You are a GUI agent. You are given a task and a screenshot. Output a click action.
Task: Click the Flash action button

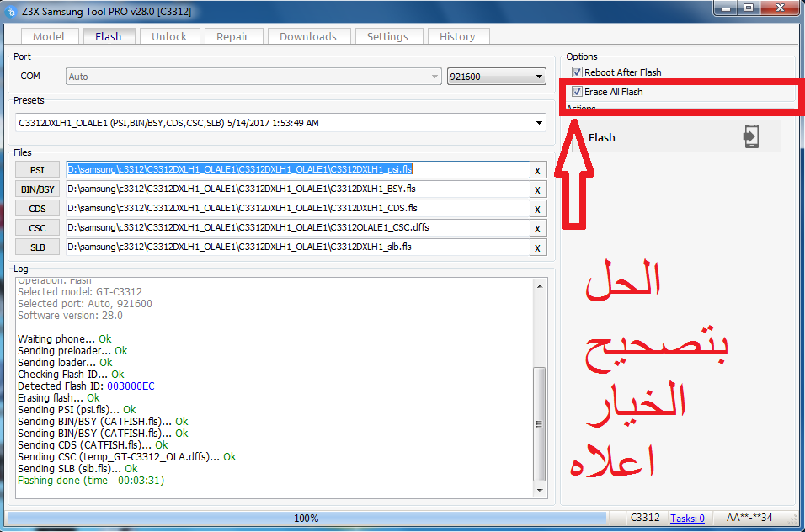[676, 136]
